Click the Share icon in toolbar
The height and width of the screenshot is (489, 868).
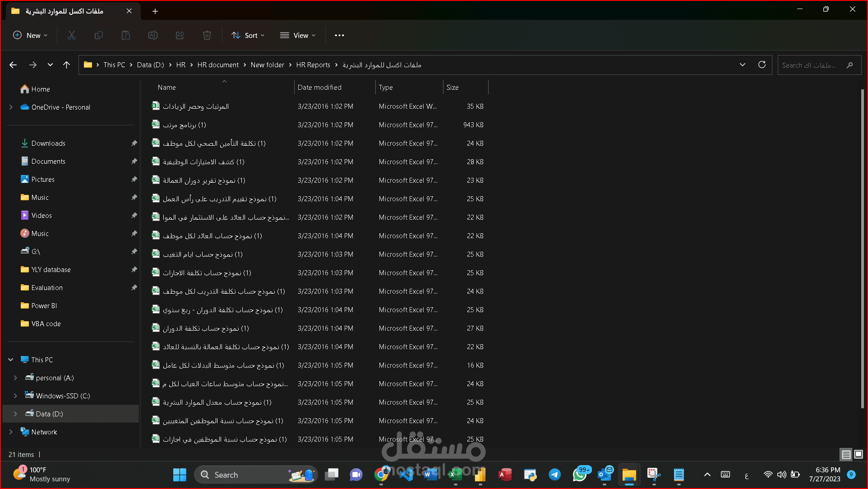(x=180, y=35)
